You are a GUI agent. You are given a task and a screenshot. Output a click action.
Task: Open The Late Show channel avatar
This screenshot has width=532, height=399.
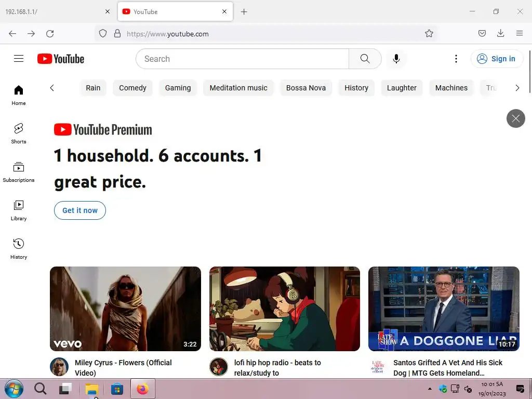pos(378,367)
